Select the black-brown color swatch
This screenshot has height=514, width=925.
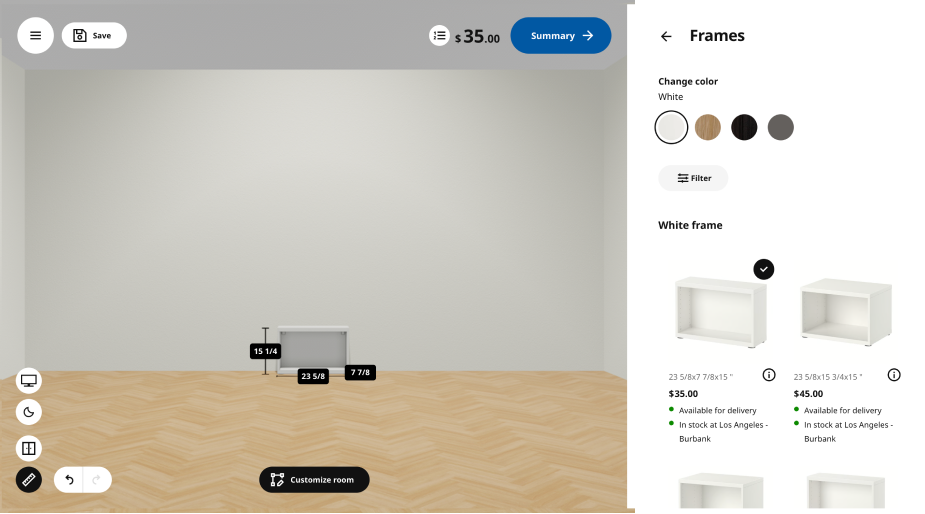[744, 127]
